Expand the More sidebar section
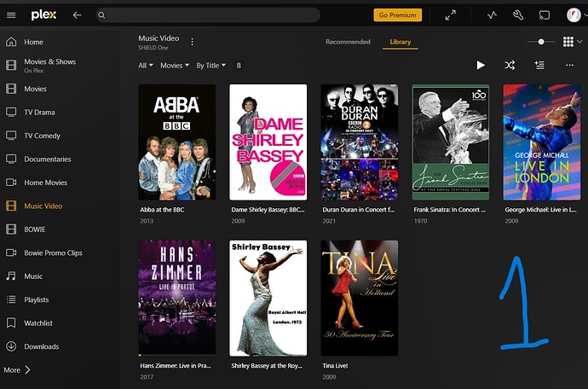The height and width of the screenshot is (389, 588). [17, 370]
